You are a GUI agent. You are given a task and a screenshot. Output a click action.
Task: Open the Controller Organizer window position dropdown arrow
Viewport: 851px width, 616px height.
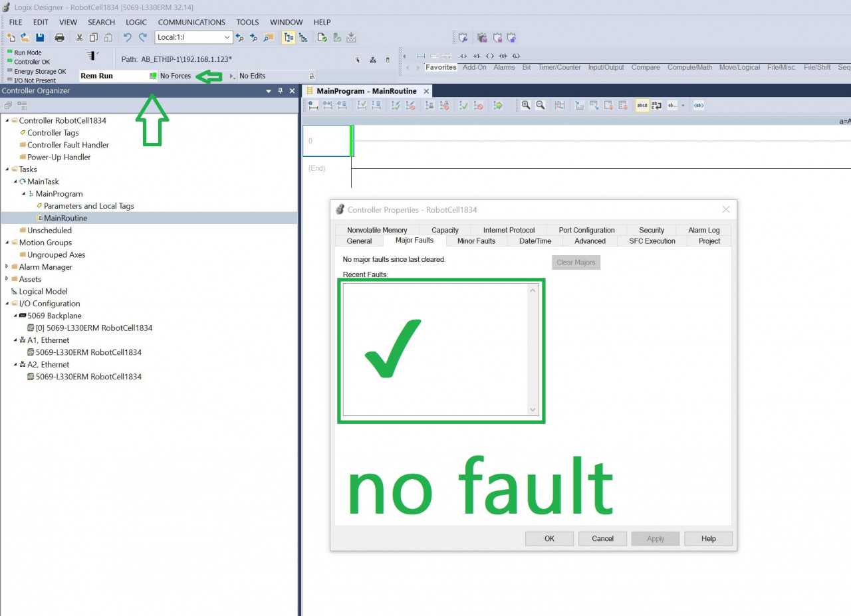(269, 91)
